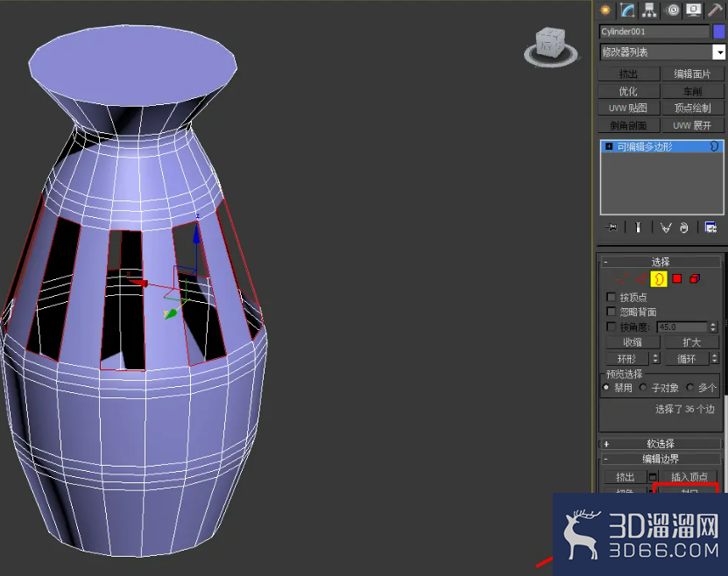728x576 pixels.
Task: Click the Cylinder001 object name field
Action: click(654, 32)
